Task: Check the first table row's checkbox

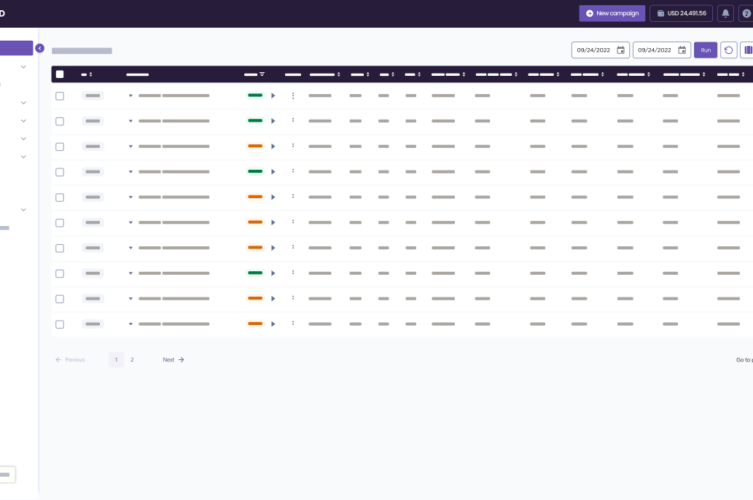Action: coord(60,96)
